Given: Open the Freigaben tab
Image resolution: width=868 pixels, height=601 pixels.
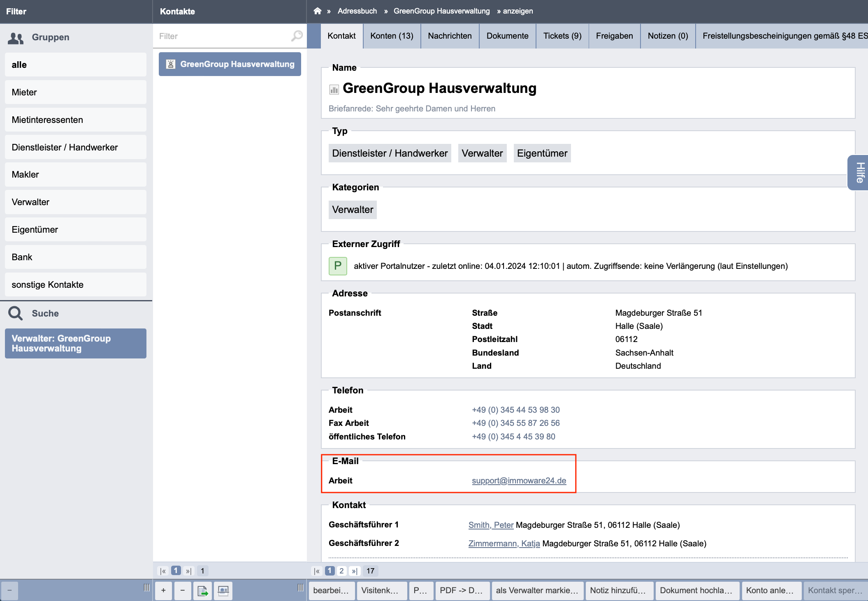Looking at the screenshot, I should point(614,36).
